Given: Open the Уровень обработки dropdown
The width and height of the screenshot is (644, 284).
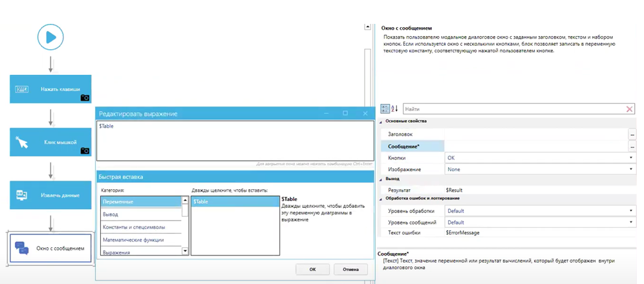Looking at the screenshot, I should coord(631,210).
